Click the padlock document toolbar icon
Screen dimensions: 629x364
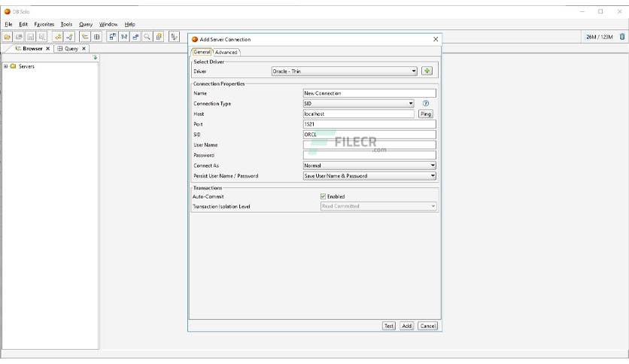[159, 37]
